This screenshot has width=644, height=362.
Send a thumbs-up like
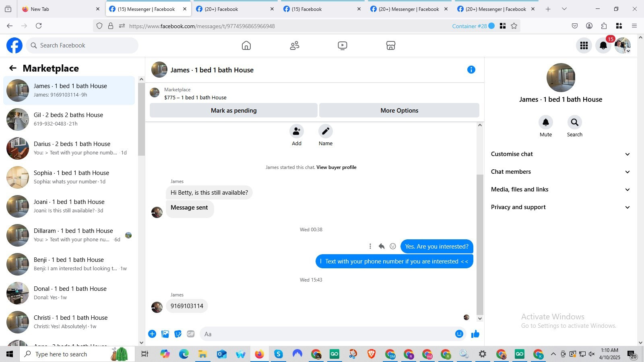point(475,334)
